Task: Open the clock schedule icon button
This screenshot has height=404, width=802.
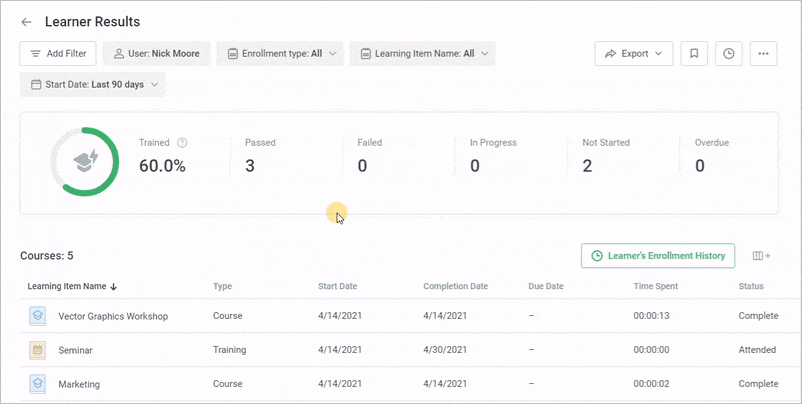Action: point(729,54)
